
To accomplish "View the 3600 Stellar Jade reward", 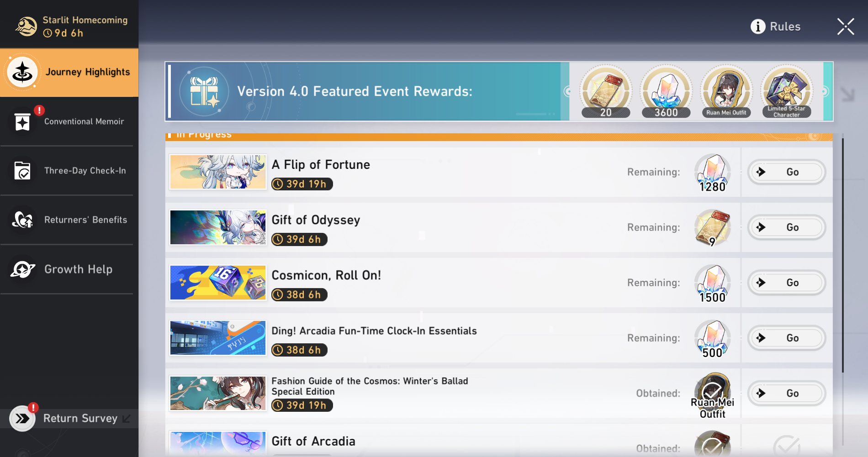I will [666, 92].
